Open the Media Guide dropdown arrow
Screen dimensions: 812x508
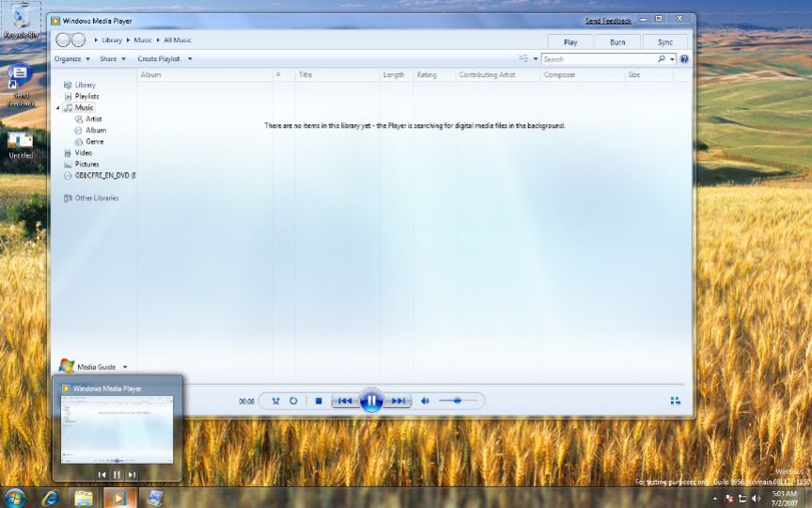(x=125, y=367)
